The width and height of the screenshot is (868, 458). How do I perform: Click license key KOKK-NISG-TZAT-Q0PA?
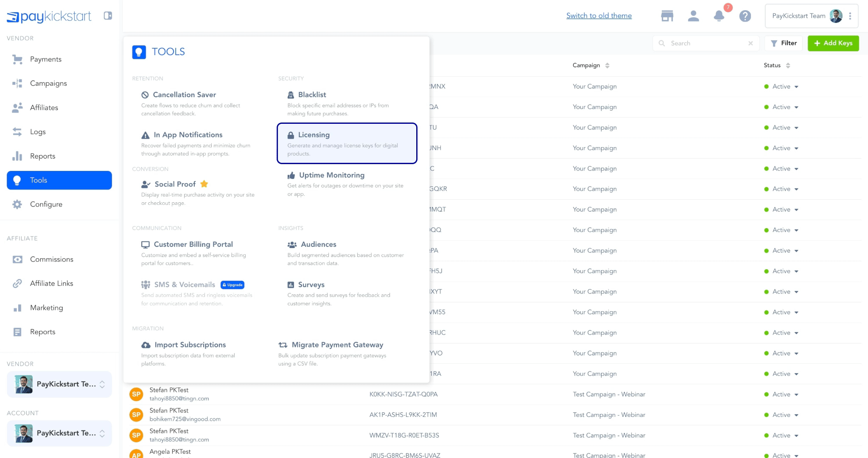[403, 394]
